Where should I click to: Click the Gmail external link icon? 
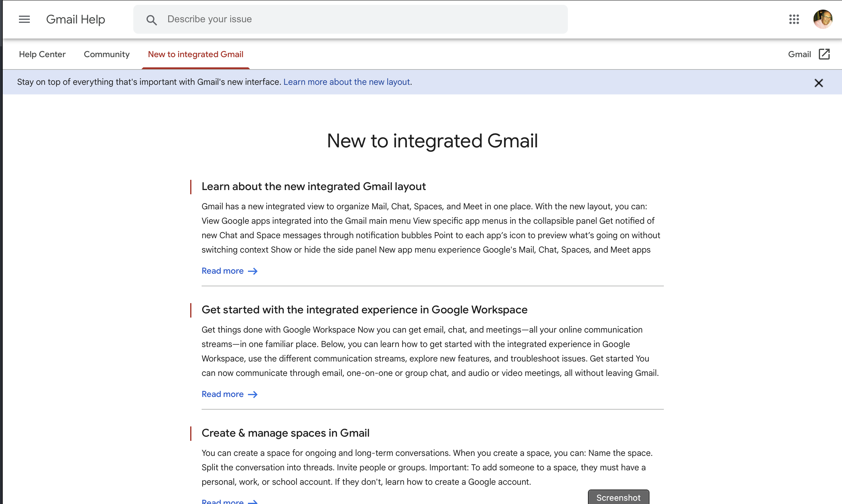click(824, 54)
